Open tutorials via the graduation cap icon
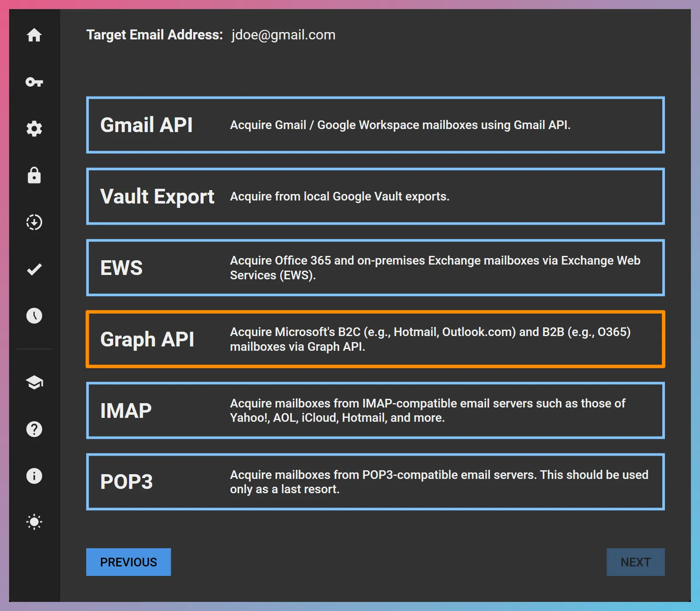The width and height of the screenshot is (700, 611). 34,382
